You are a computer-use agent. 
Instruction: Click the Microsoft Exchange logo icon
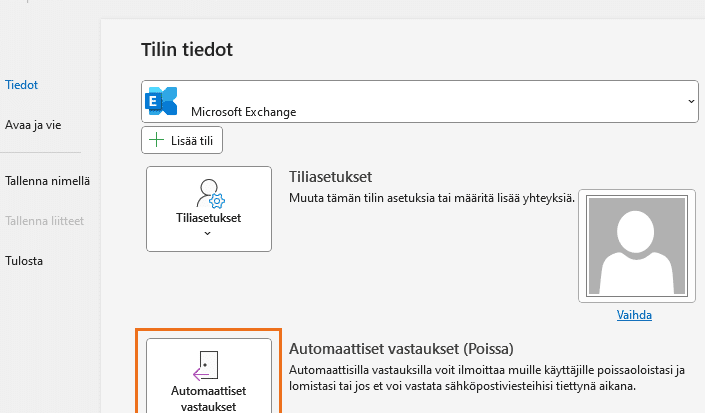161,101
